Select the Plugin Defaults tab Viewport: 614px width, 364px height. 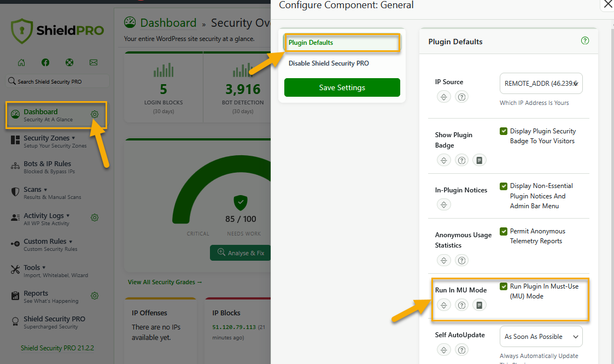(342, 43)
